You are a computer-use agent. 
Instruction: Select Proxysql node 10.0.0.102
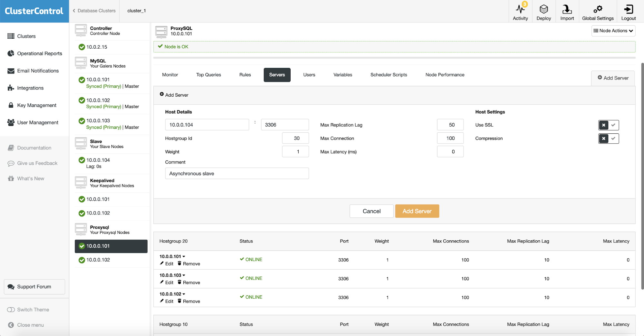coord(111,260)
